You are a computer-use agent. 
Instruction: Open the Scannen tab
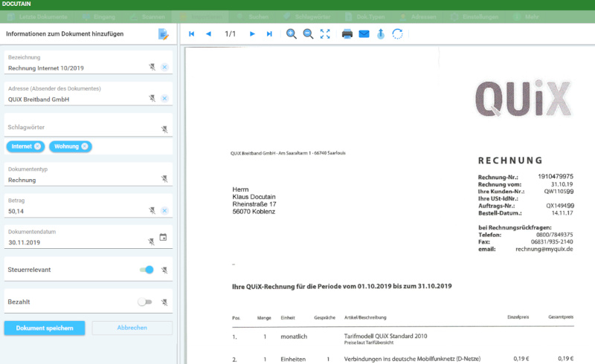pyautogui.click(x=147, y=16)
